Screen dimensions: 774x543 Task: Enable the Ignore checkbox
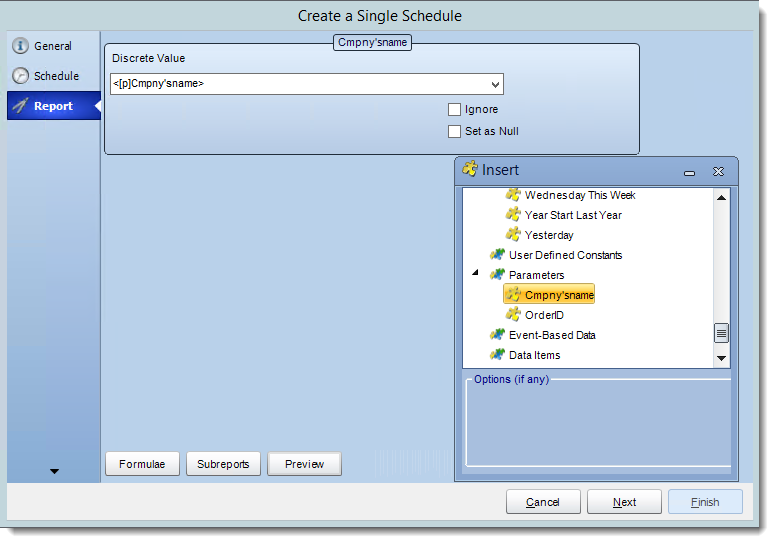click(454, 109)
